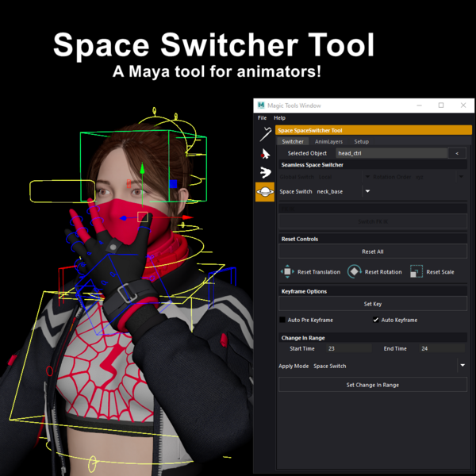Close the Magic Tools Window

click(x=463, y=106)
